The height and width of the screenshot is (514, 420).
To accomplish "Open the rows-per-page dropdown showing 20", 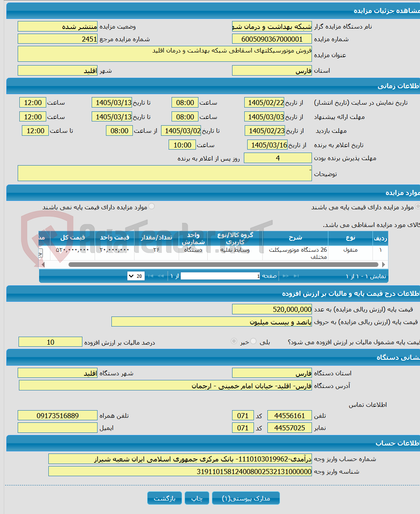I will tap(136, 276).
